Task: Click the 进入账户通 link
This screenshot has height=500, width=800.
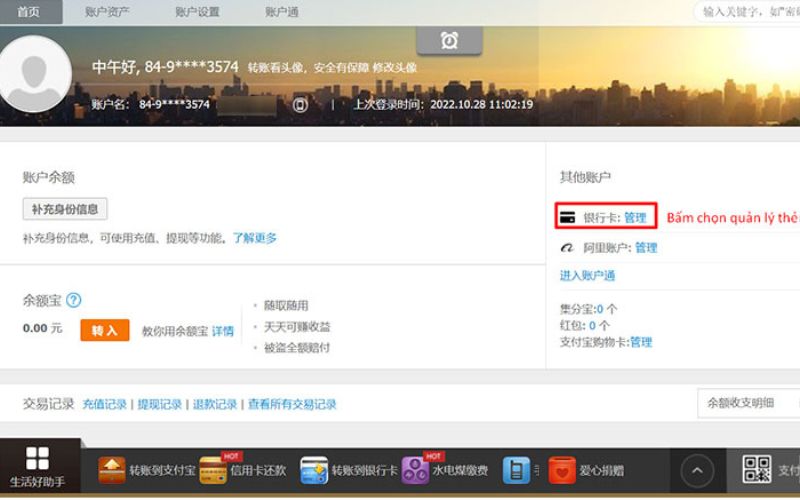Action: [587, 276]
